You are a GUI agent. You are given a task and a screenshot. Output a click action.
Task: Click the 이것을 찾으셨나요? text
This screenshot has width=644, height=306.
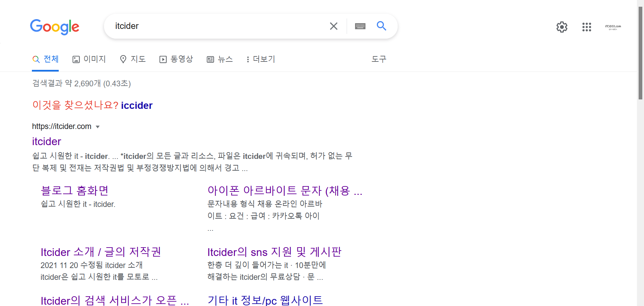pyautogui.click(x=76, y=105)
